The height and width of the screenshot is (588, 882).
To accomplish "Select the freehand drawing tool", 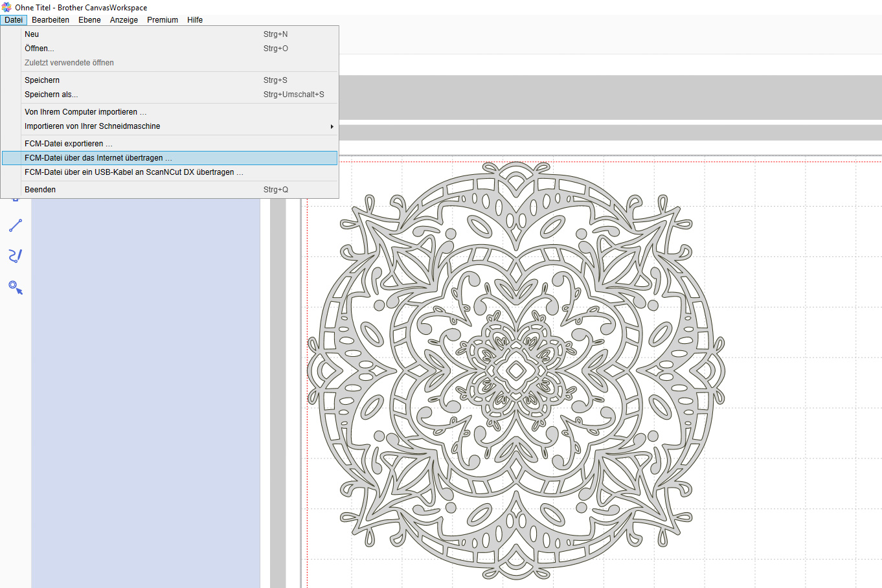I will point(16,256).
